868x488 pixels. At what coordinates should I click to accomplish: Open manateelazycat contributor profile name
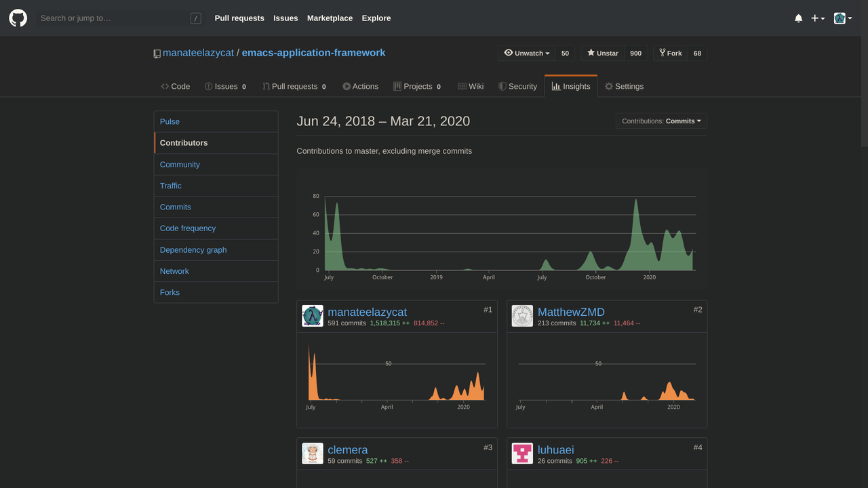pyautogui.click(x=368, y=312)
